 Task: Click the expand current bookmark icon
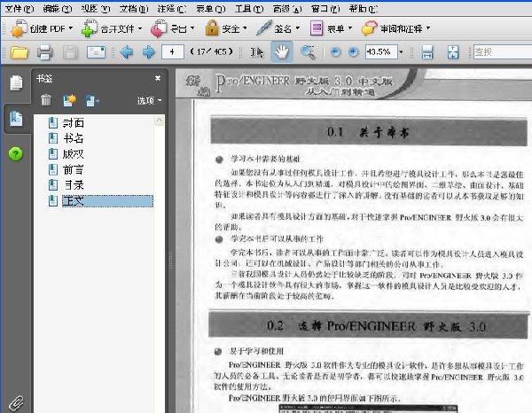[x=92, y=100]
